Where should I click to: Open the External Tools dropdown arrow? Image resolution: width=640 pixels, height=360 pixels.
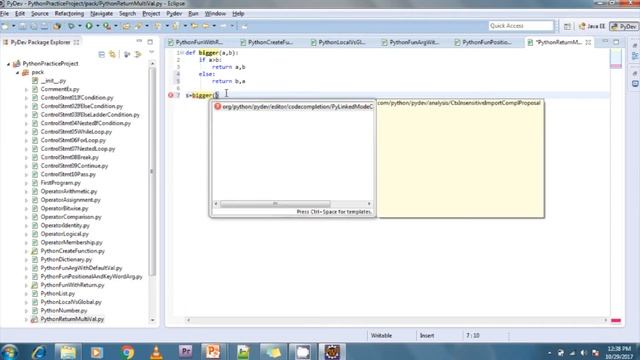[x=116, y=26]
